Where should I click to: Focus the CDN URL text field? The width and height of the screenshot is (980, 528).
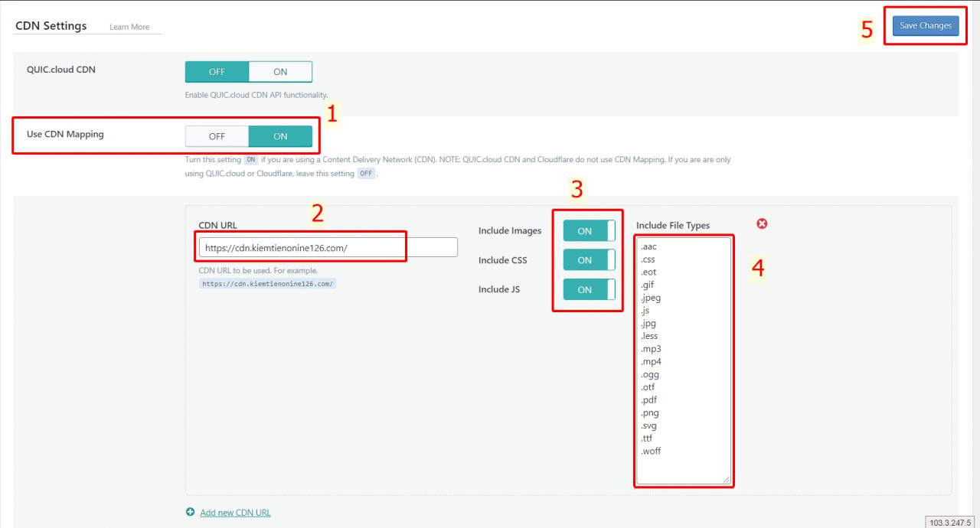(x=328, y=247)
